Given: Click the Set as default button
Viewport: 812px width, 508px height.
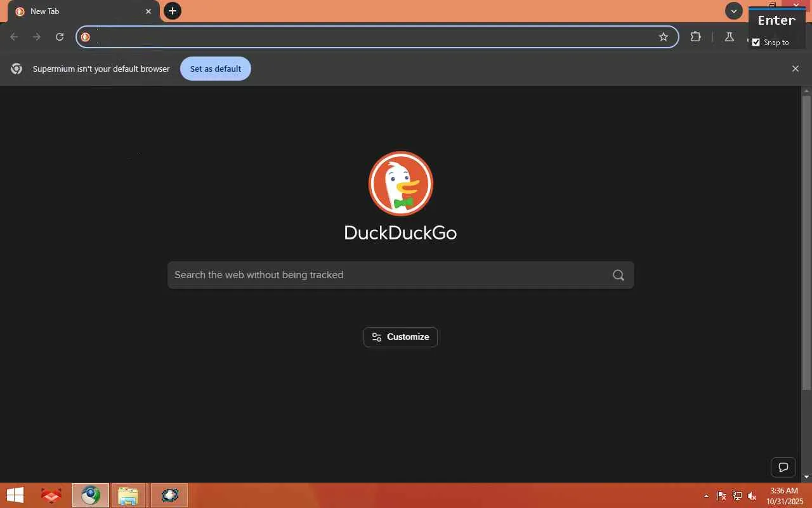Looking at the screenshot, I should click(x=216, y=69).
